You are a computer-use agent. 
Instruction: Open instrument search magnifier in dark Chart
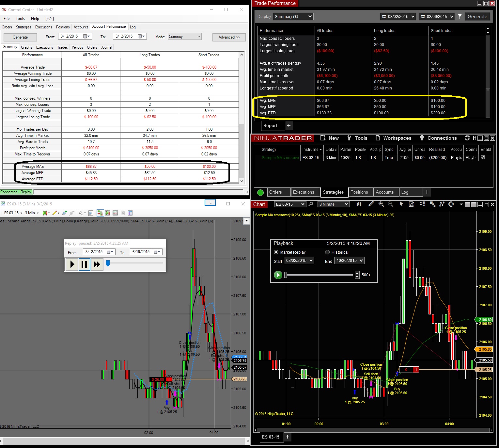tap(311, 204)
